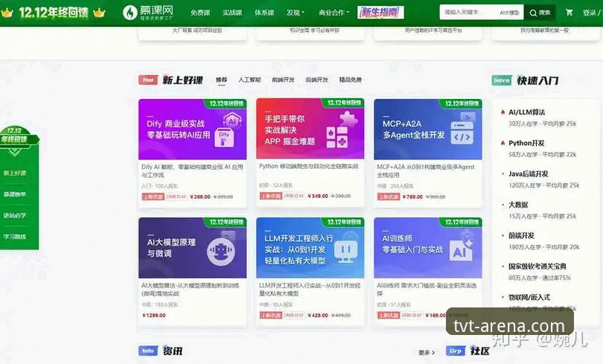Click the Python 移动端爬虫 course title
Screen dimensions: 603x364
coord(309,167)
